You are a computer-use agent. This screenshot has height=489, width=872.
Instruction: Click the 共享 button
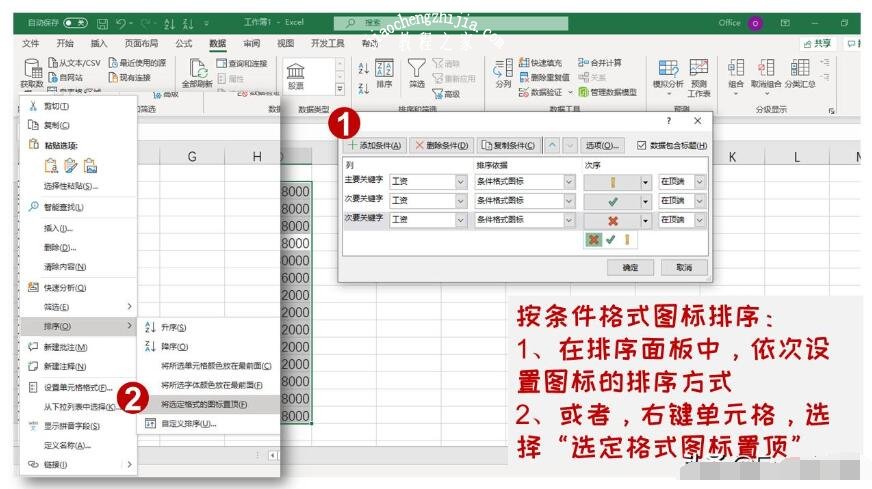point(818,43)
